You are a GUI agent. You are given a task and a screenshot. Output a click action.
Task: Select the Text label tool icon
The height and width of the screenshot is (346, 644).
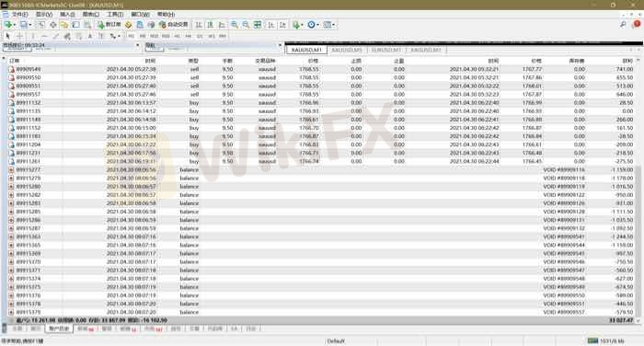click(x=90, y=36)
